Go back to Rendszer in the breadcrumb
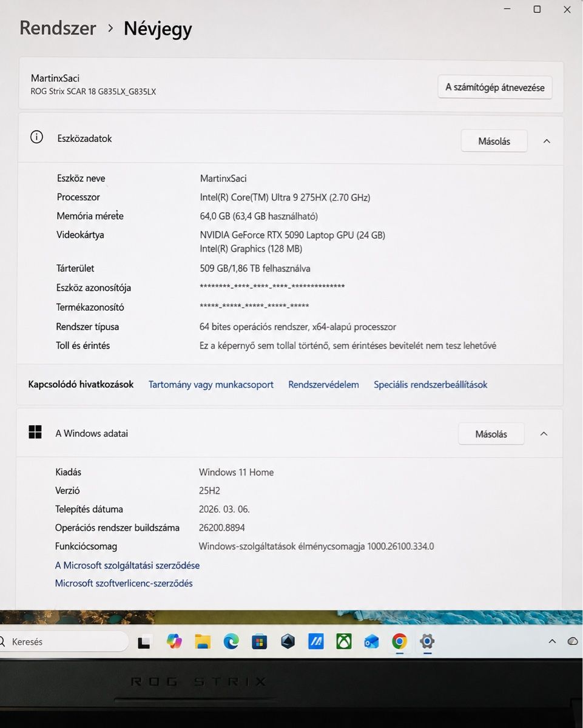 click(x=58, y=28)
